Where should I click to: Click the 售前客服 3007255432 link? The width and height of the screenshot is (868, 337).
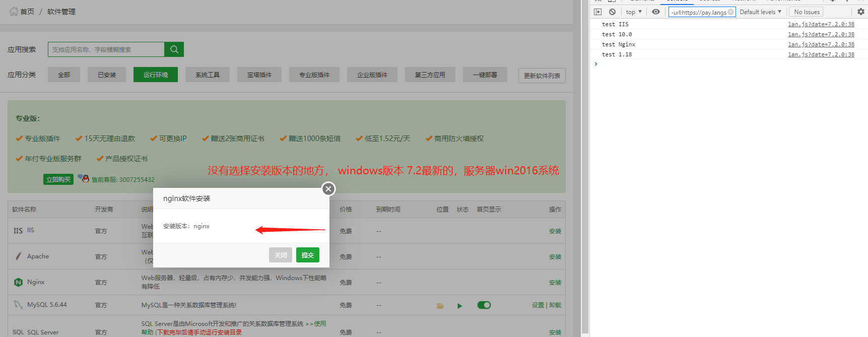(x=123, y=179)
